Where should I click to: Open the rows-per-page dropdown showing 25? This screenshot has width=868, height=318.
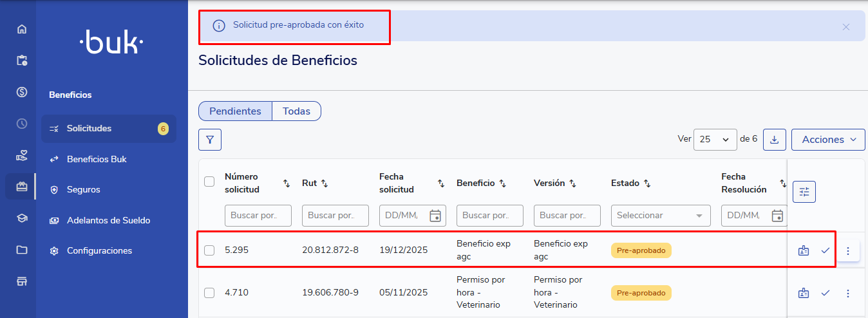coord(715,140)
